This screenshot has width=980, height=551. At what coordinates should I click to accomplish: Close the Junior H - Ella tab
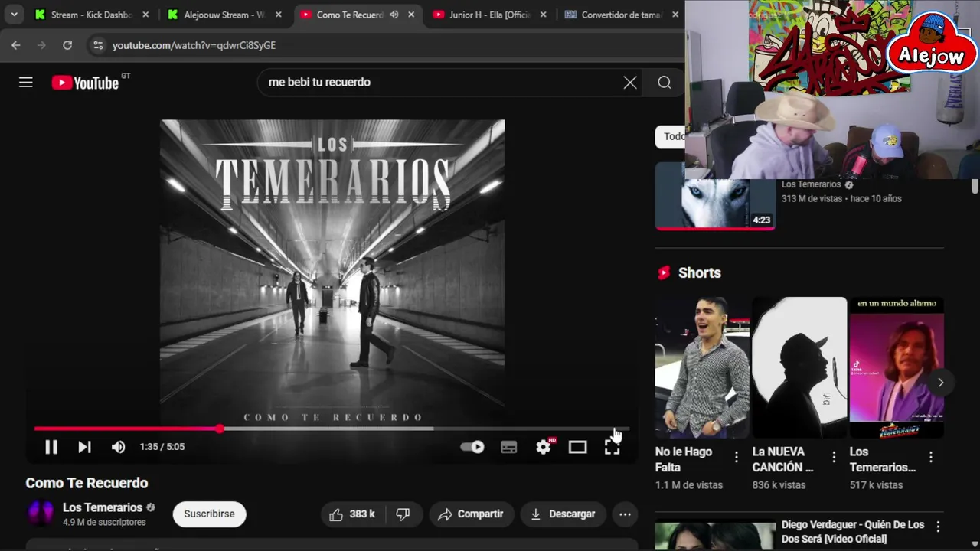[544, 15]
